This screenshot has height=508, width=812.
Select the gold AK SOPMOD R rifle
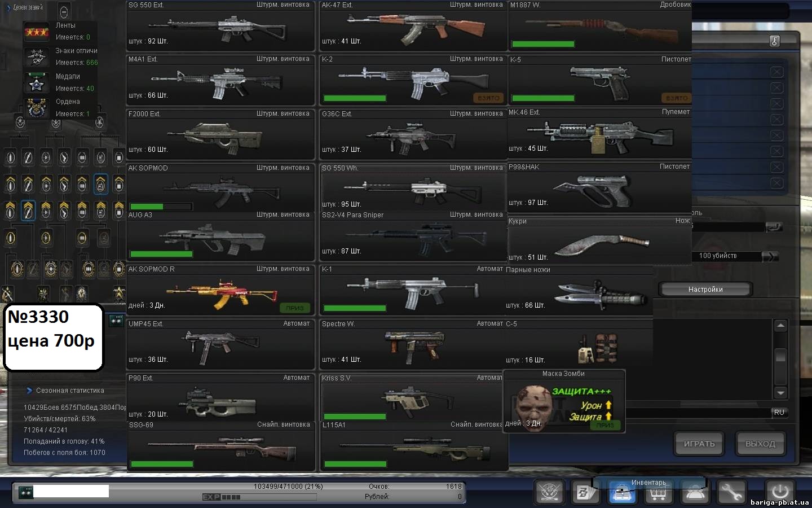coord(220,290)
